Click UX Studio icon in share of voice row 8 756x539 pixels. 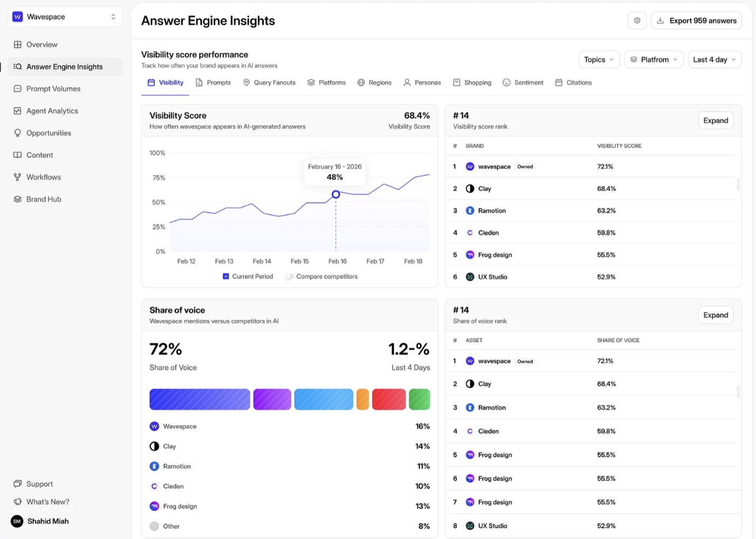[470, 526]
